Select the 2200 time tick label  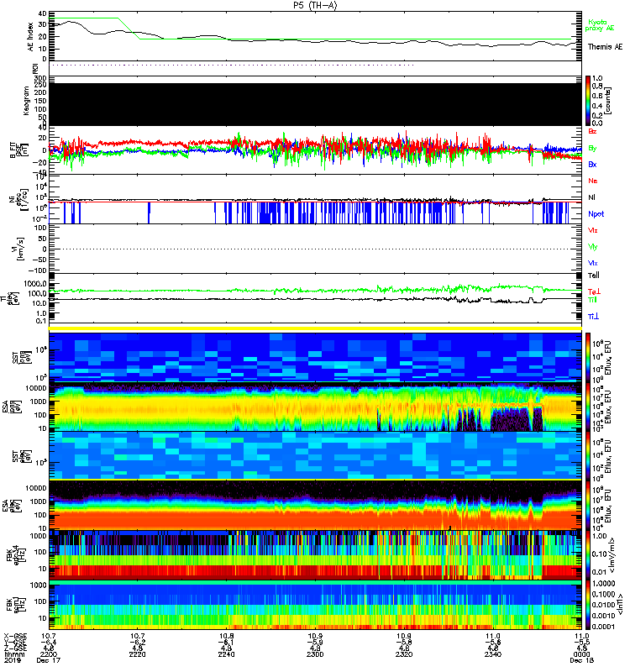point(49,654)
